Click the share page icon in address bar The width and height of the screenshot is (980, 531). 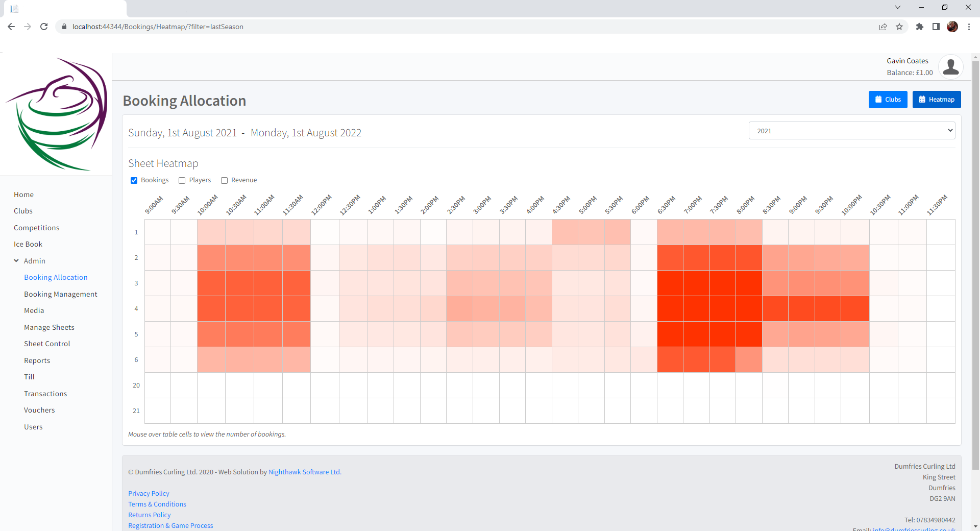(x=883, y=27)
